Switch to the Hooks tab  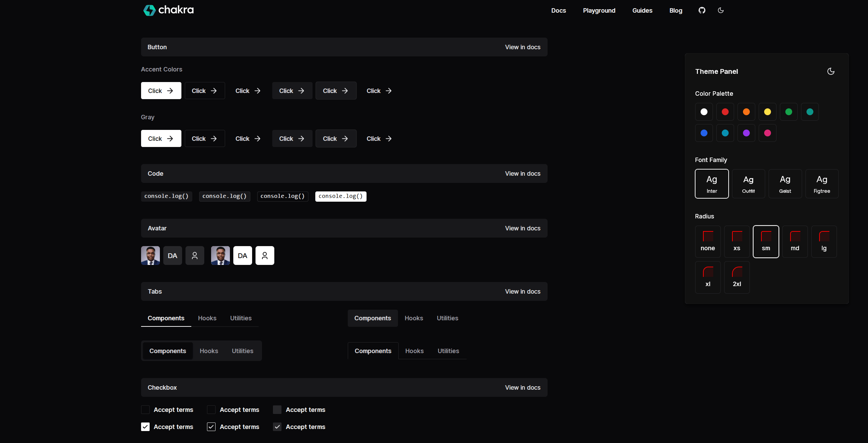click(207, 318)
